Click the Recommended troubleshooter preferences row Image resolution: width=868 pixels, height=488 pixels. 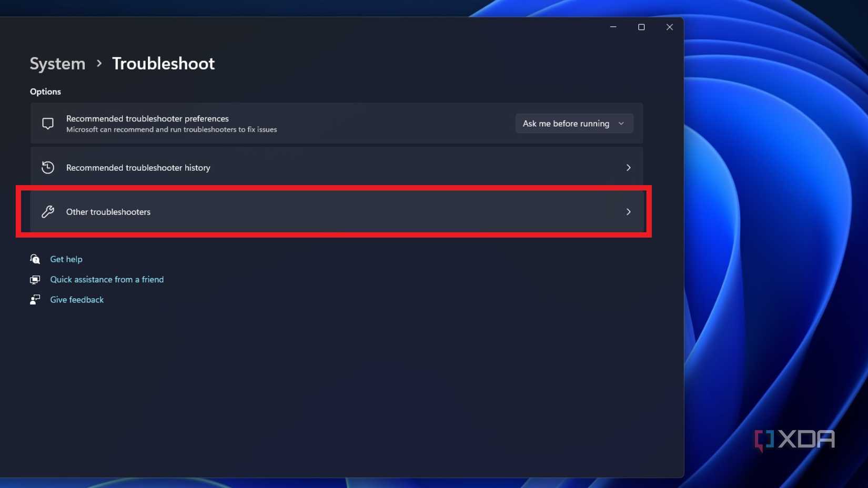(263, 123)
